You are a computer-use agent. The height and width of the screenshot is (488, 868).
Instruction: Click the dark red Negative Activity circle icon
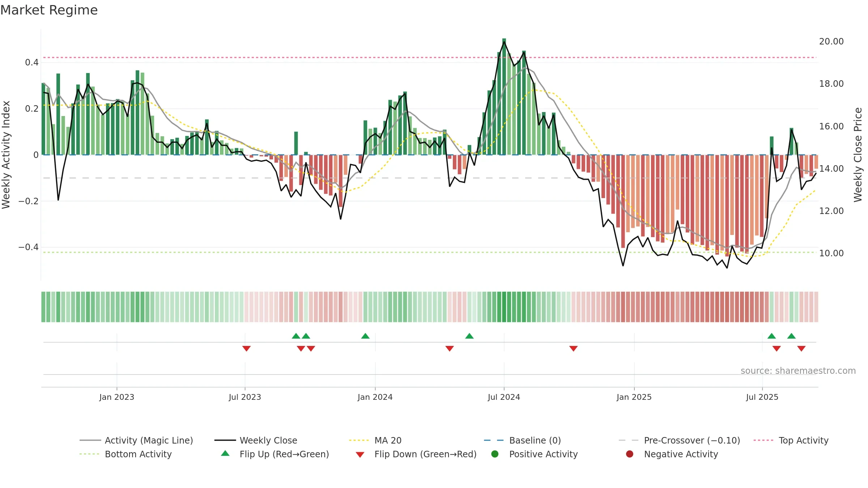pos(630,454)
